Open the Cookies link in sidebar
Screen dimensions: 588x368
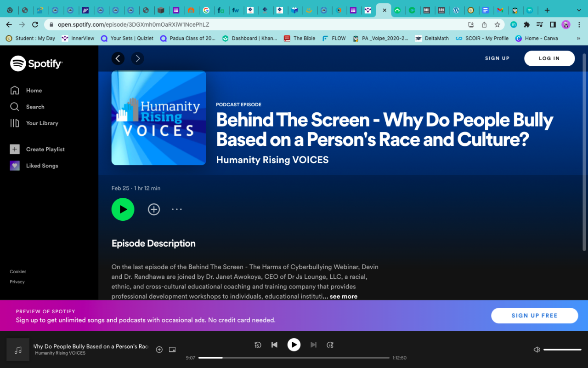(x=18, y=272)
